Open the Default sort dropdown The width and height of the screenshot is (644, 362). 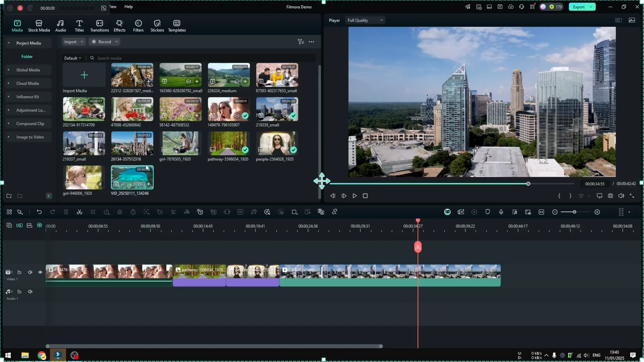(73, 58)
